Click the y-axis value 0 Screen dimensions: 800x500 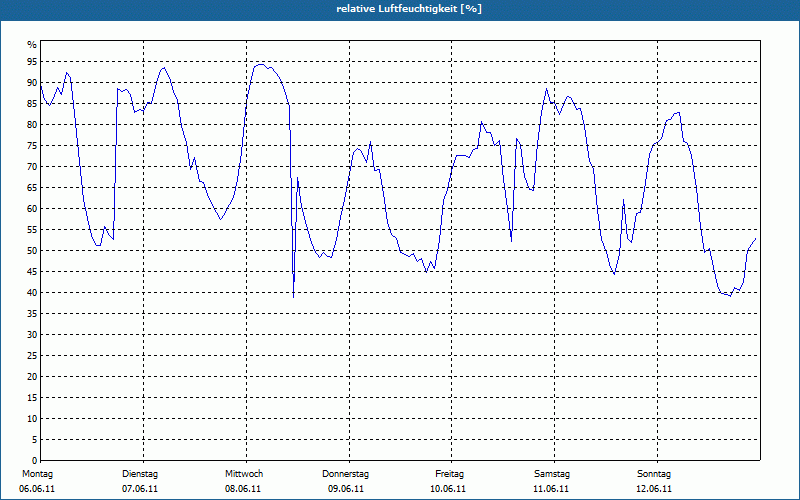point(35,461)
